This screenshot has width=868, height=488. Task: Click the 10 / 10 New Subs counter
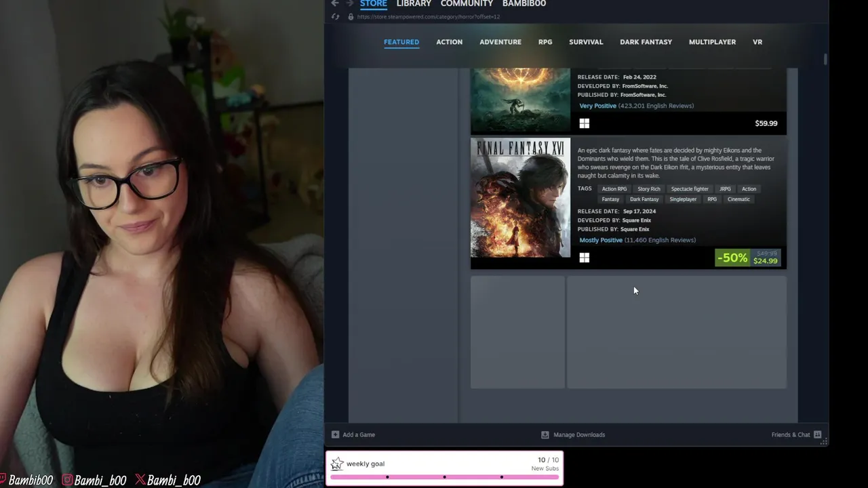click(545, 464)
